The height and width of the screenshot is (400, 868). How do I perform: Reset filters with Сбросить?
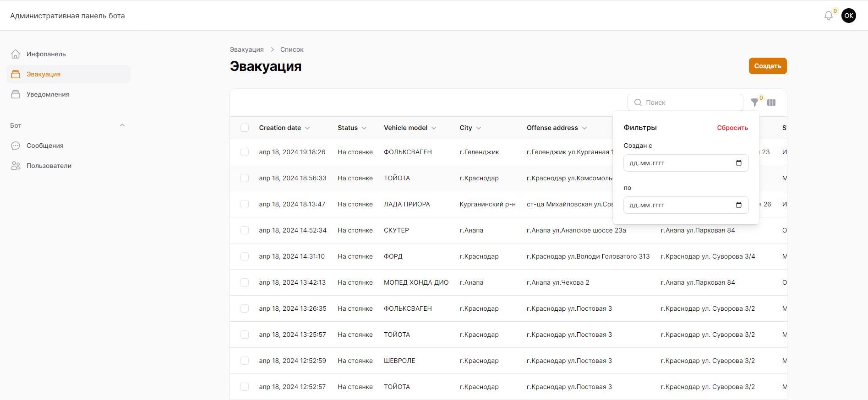(x=732, y=128)
